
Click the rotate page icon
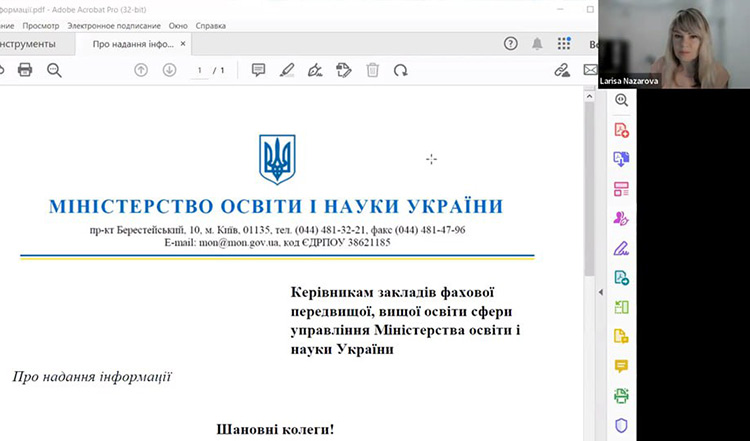[401, 70]
